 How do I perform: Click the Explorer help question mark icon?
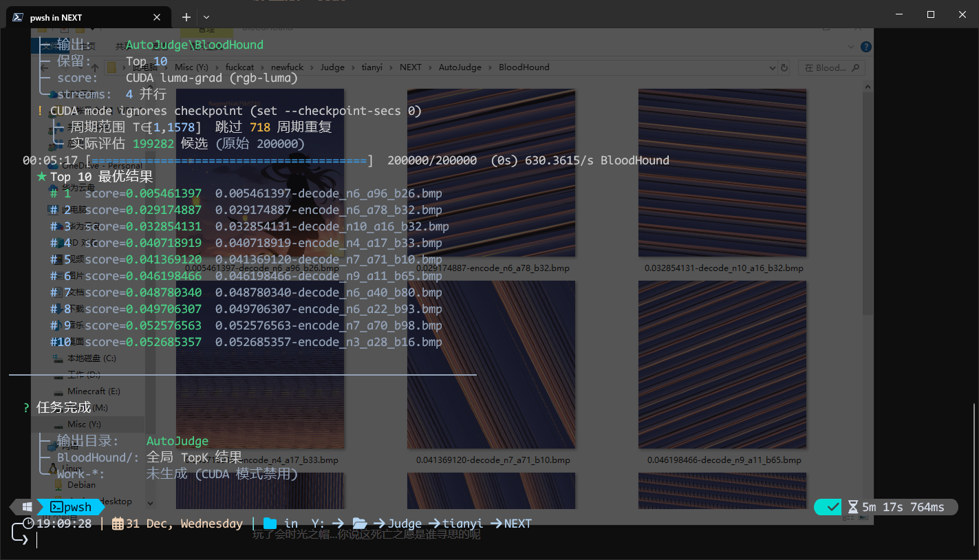(x=866, y=47)
